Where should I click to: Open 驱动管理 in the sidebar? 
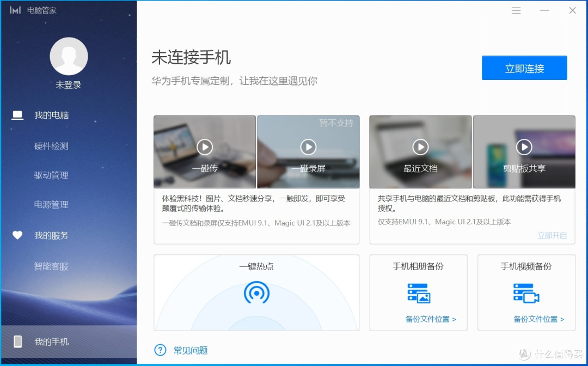point(51,175)
